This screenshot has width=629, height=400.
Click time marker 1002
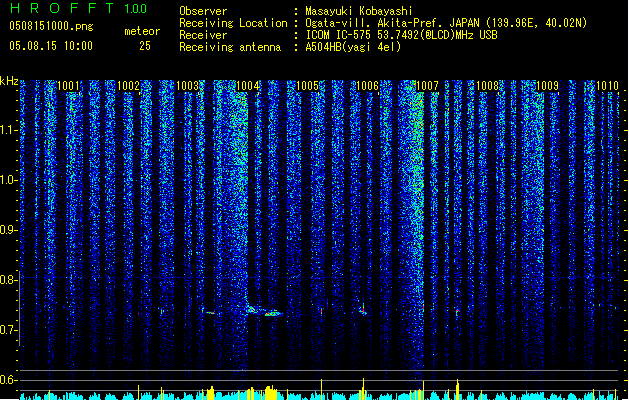tap(128, 86)
